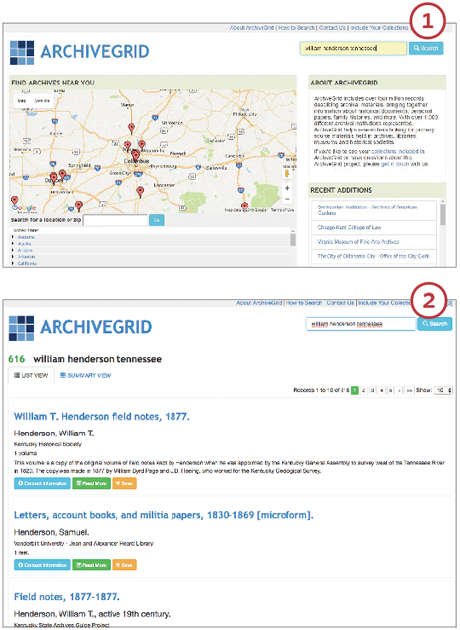Click the lone map marker north of Columbus
Screen dimensions: 460x630
coord(131,129)
